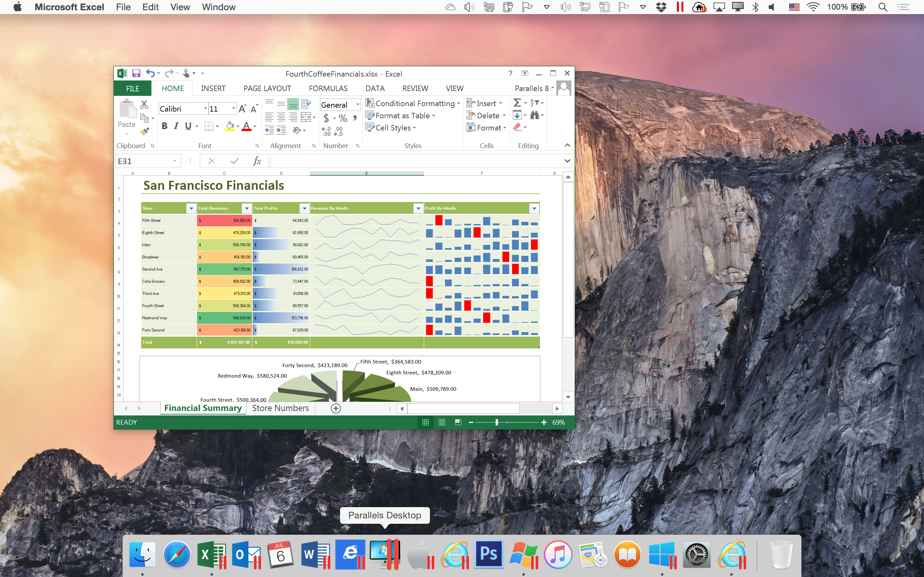Open the FORMULAS ribbon tab
This screenshot has height=577, width=924.
pos(328,88)
